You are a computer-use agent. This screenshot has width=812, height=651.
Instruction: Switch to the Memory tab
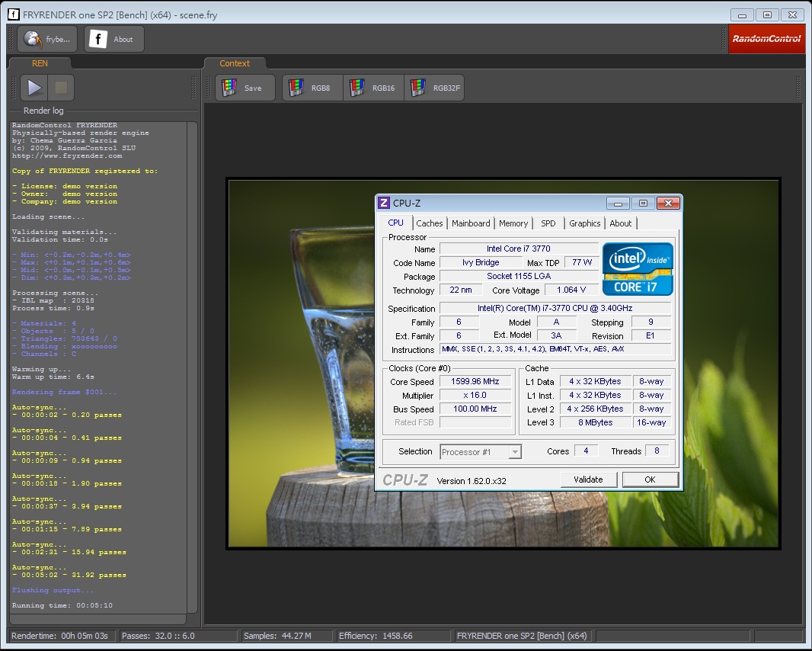tap(513, 223)
